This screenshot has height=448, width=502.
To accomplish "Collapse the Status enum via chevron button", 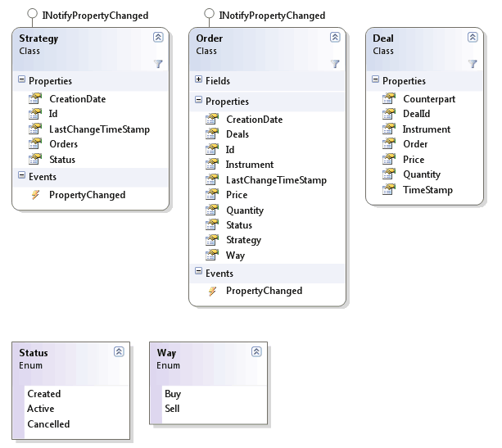I will tap(119, 351).
